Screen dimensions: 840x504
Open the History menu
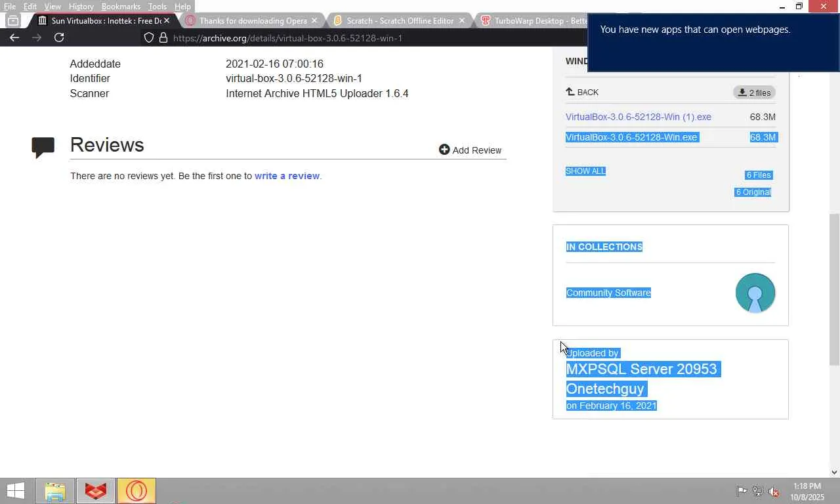click(81, 7)
